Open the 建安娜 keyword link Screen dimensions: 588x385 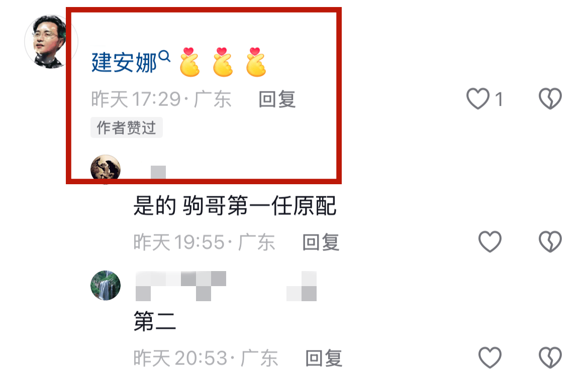(x=124, y=63)
